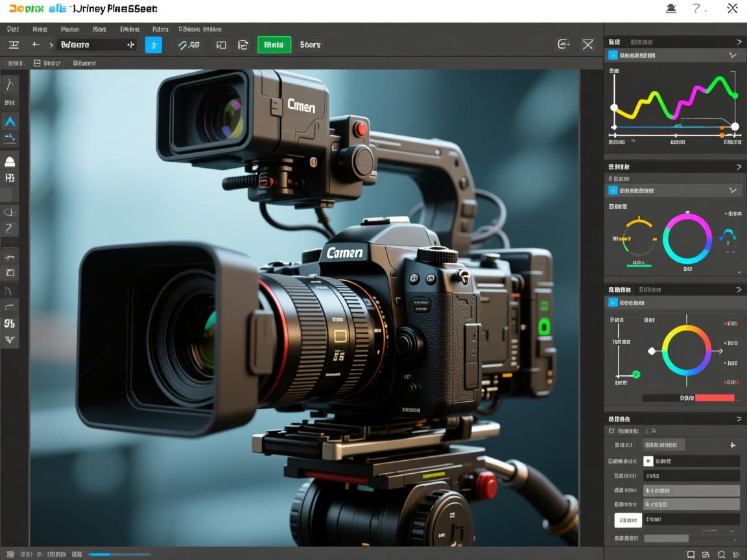Select the active blue tool in left sidebar

[10, 121]
